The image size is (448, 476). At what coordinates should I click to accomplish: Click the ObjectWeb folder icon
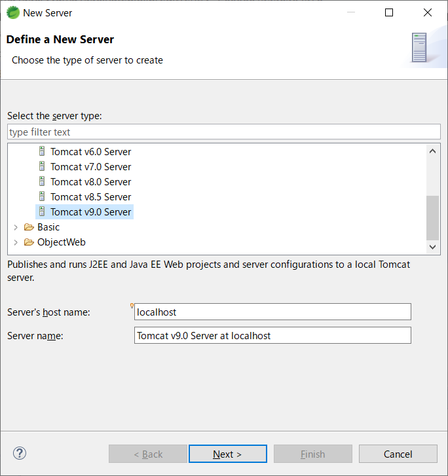tap(29, 242)
